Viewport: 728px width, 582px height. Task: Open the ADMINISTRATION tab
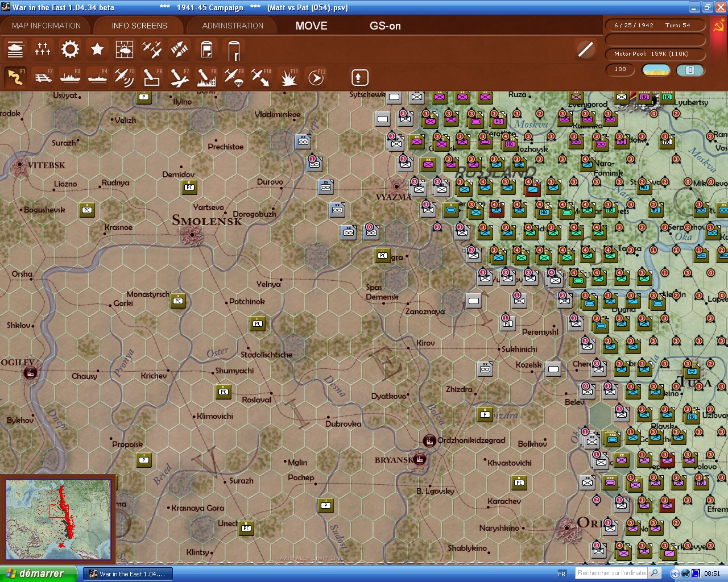coord(233,26)
